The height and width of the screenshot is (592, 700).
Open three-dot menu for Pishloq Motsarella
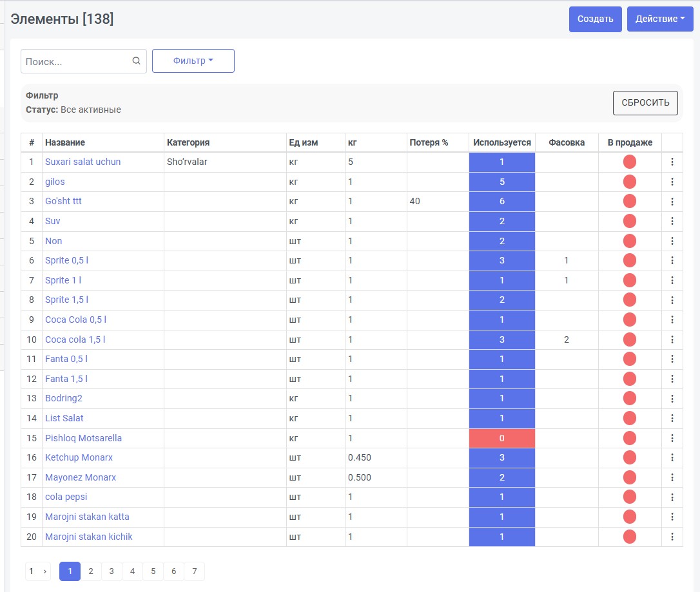click(x=672, y=438)
